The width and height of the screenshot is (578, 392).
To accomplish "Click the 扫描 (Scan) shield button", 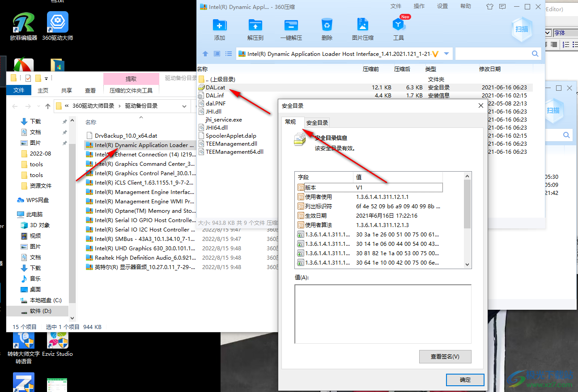I will click(522, 30).
